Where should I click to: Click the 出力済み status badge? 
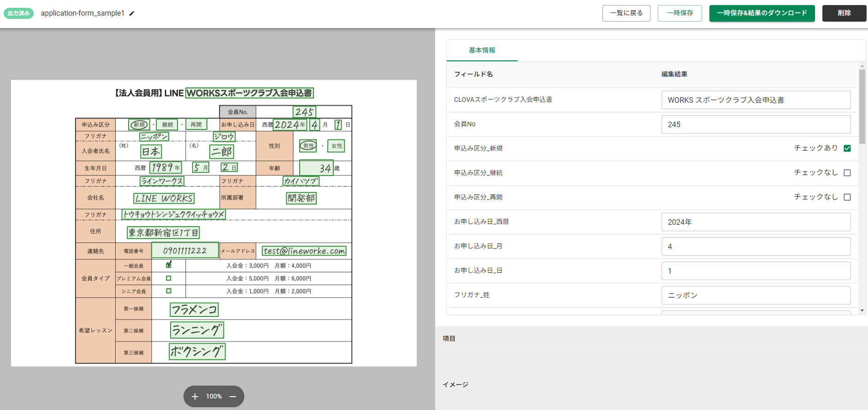click(x=18, y=13)
